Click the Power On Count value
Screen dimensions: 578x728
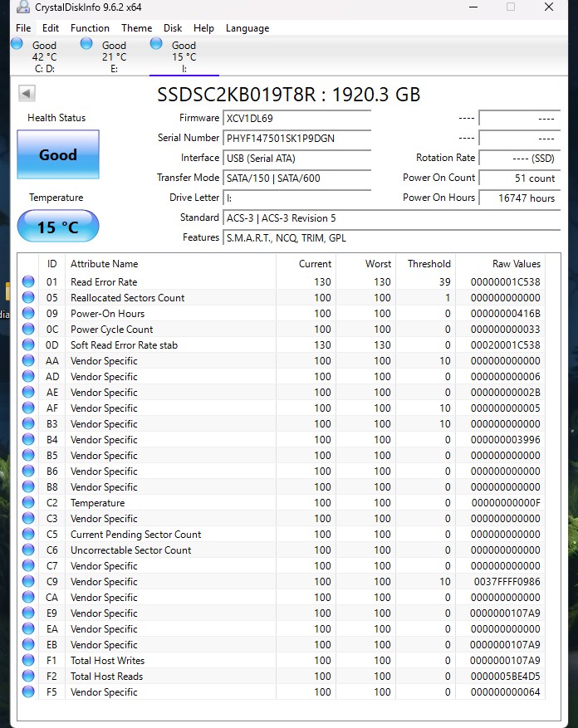pyautogui.click(x=520, y=178)
